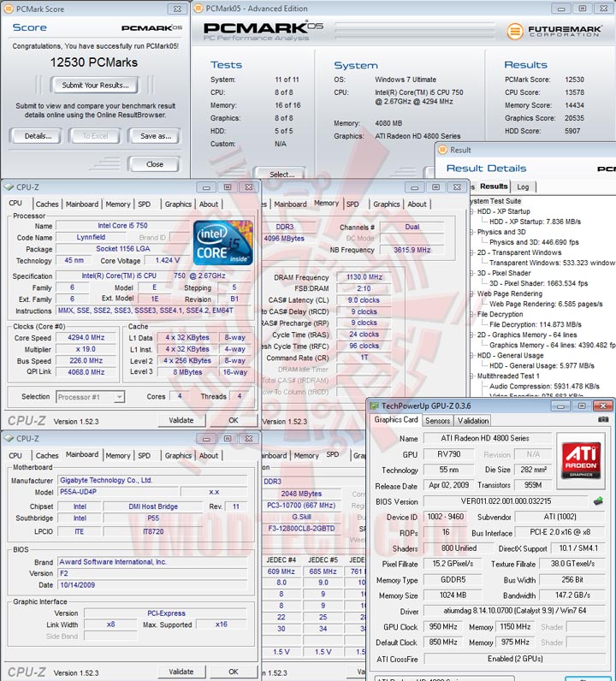Switch to Sensors tab in GPU-Z
This screenshot has width=616, height=681.
click(x=437, y=420)
